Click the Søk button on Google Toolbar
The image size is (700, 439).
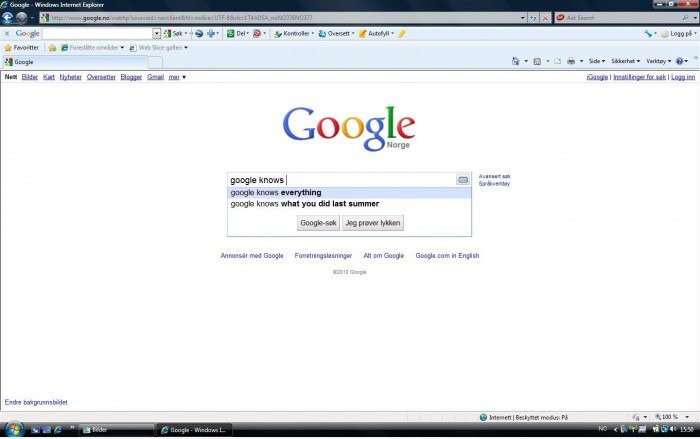[x=174, y=33]
